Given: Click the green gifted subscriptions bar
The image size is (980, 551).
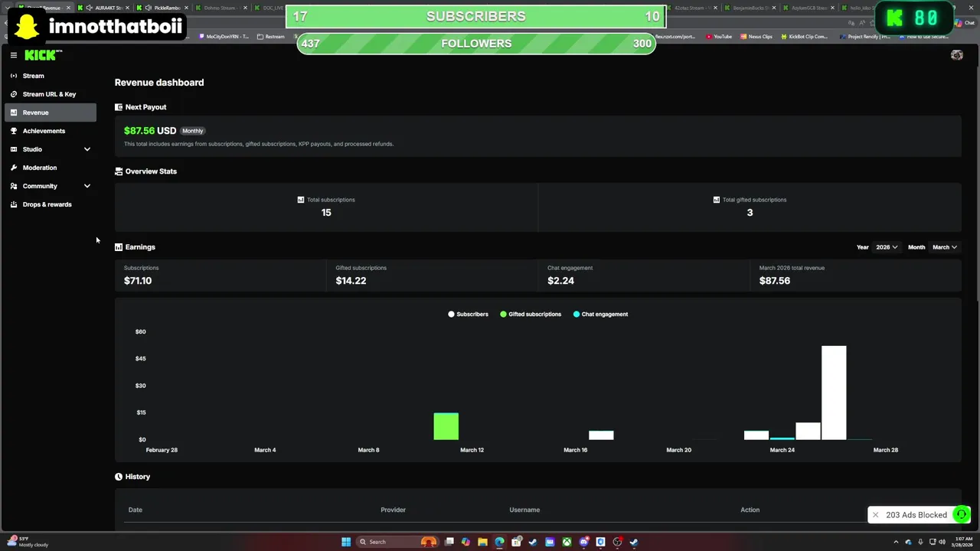Looking at the screenshot, I should pyautogui.click(x=446, y=426).
